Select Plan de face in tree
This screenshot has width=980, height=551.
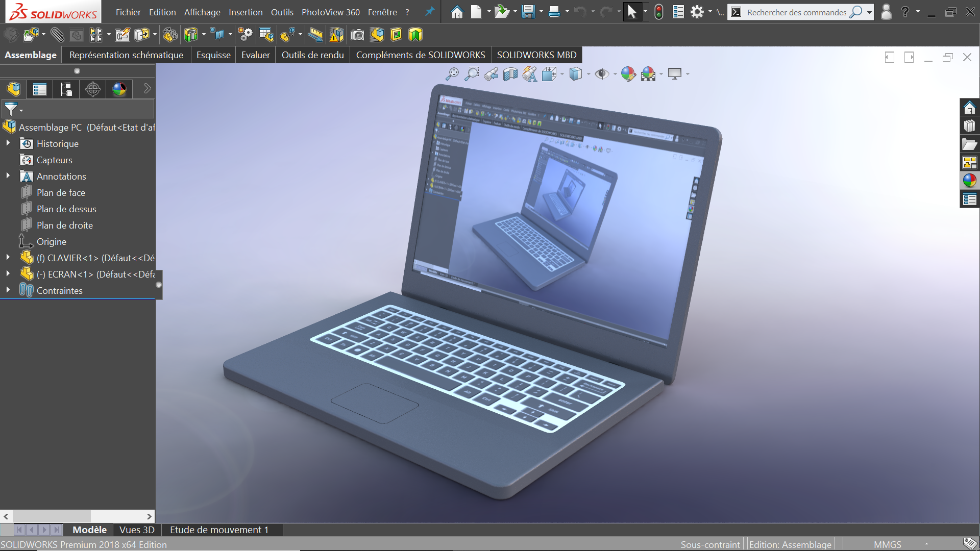(61, 192)
